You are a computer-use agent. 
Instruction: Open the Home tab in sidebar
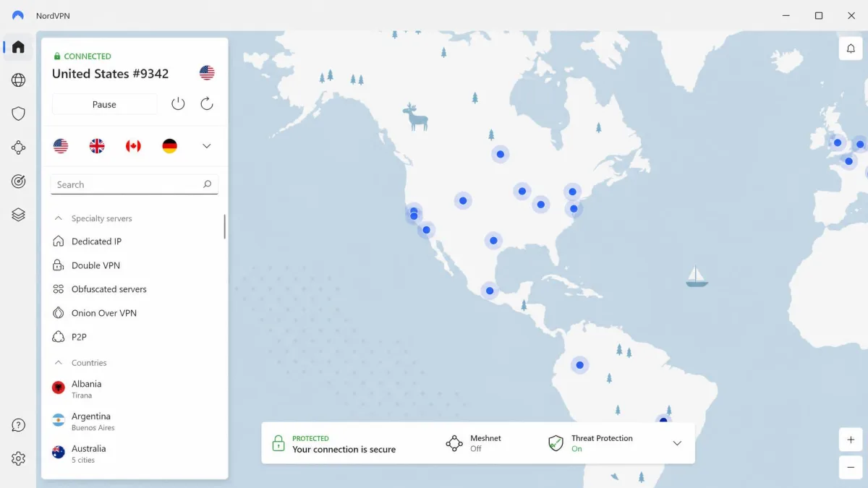[x=18, y=47]
